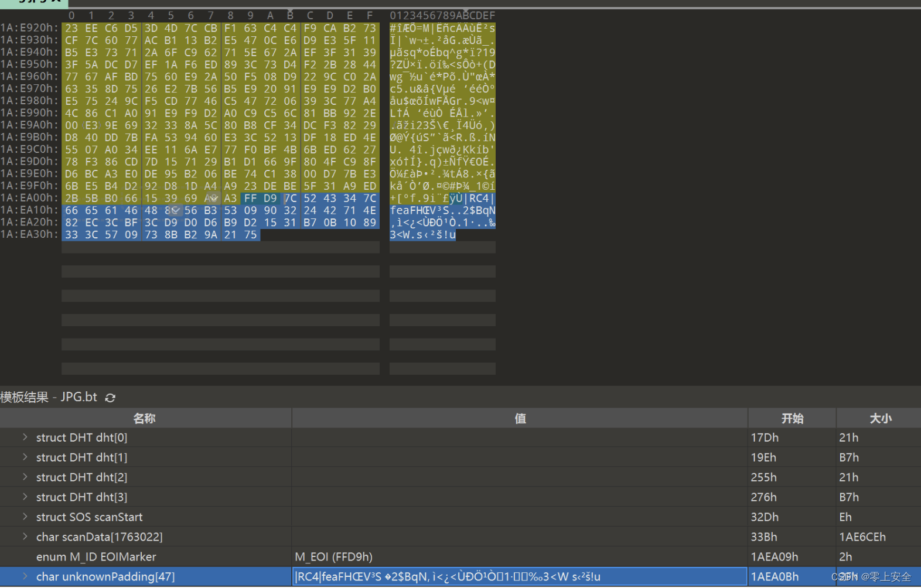Viewport: 921px width, 588px height.
Task: Click the address label 1A:E980h
Action: (x=29, y=101)
